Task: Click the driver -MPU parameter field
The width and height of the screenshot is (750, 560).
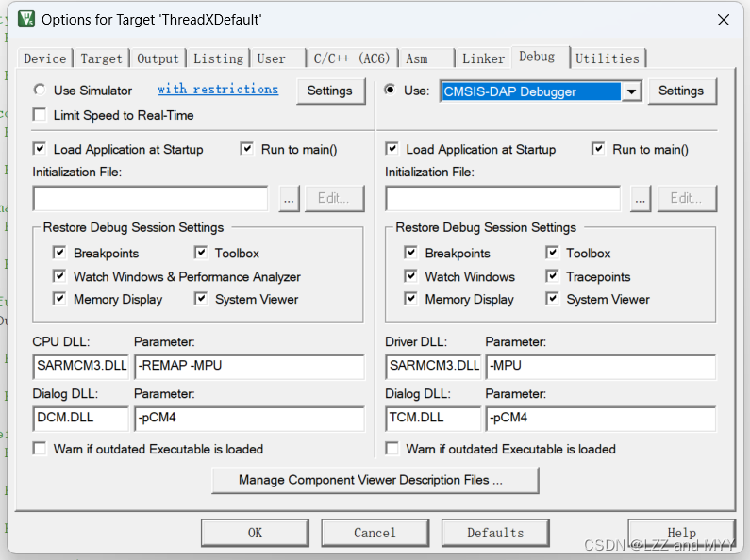Action: click(x=601, y=366)
